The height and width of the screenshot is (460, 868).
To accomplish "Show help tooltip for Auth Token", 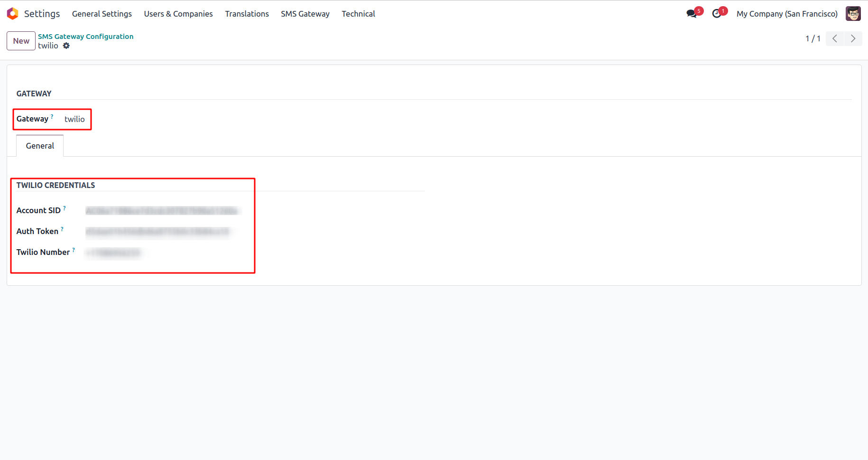I will pos(62,228).
